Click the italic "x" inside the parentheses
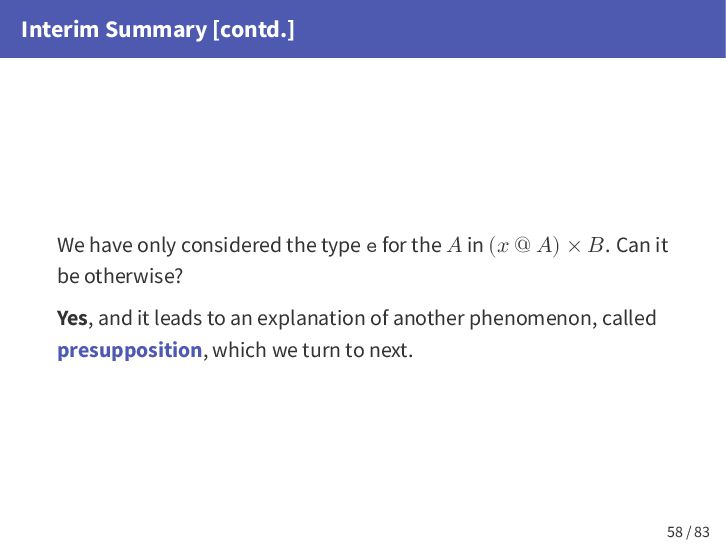Image resolution: width=726 pixels, height=544 pixels. pos(502,246)
